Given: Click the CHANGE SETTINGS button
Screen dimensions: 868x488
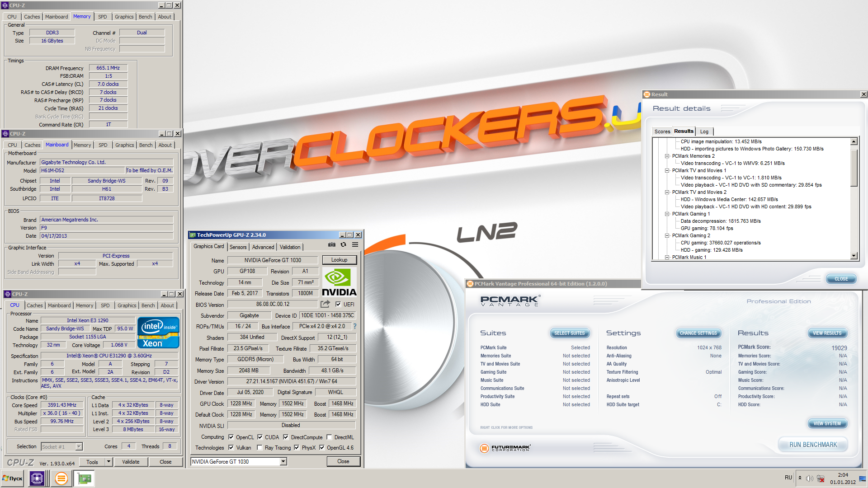Looking at the screenshot, I should click(698, 333).
